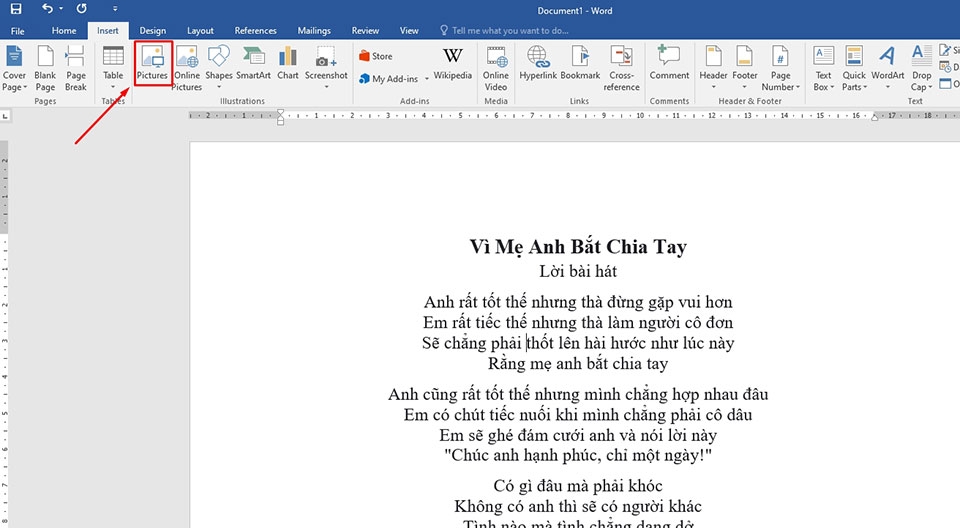960x528 pixels.
Task: Switch to the Design tab
Action: pos(152,31)
